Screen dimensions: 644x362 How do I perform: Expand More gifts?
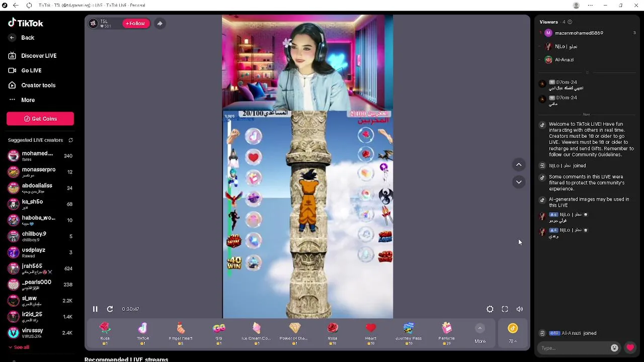click(x=480, y=334)
